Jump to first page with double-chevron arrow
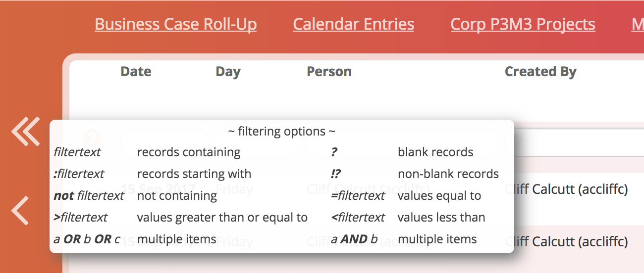Image resolution: width=644 pixels, height=273 pixels. click(25, 131)
